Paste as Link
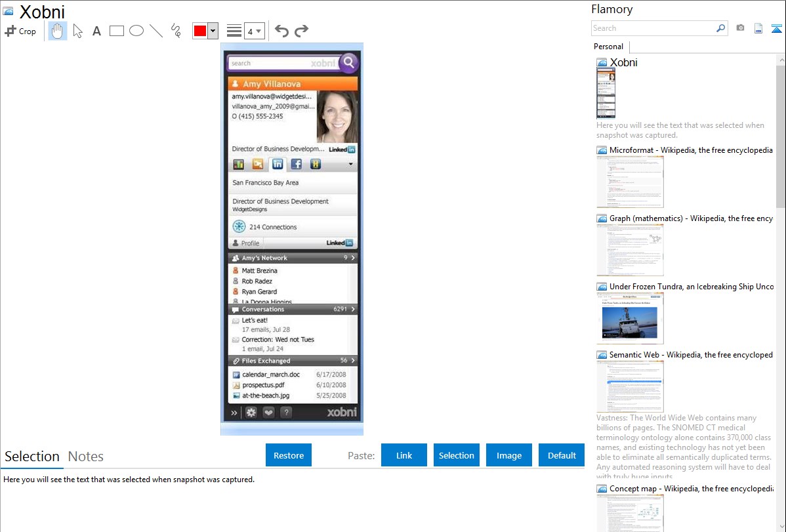786x532 pixels. pos(404,455)
